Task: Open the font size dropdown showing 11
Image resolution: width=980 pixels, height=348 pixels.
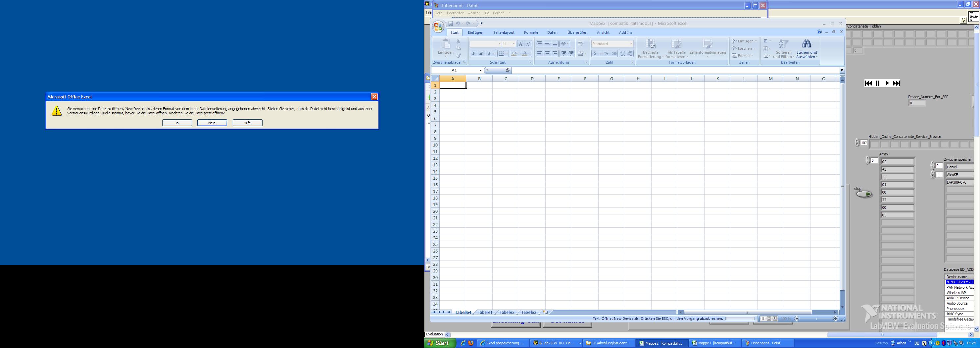Action: click(x=513, y=44)
